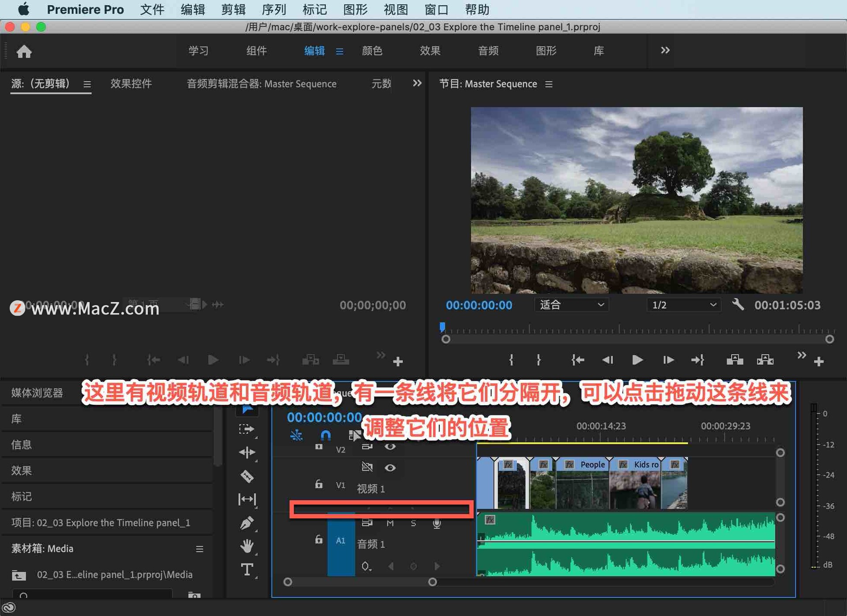Solo the A1 audio track
Image resolution: width=847 pixels, height=616 pixels.
click(413, 523)
